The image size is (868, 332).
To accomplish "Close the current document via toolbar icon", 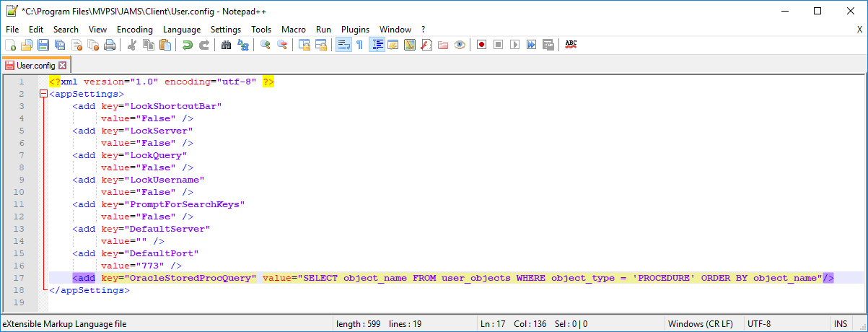I will (76, 45).
